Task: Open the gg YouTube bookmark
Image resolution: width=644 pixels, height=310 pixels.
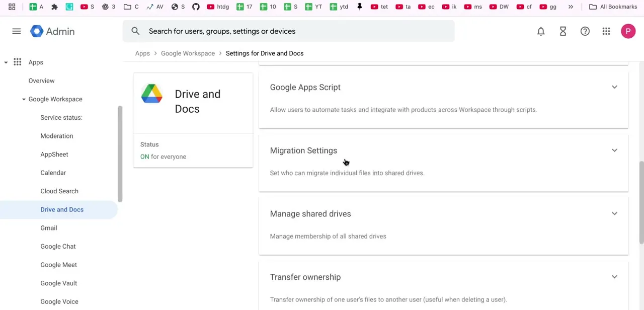Action: pos(548,7)
